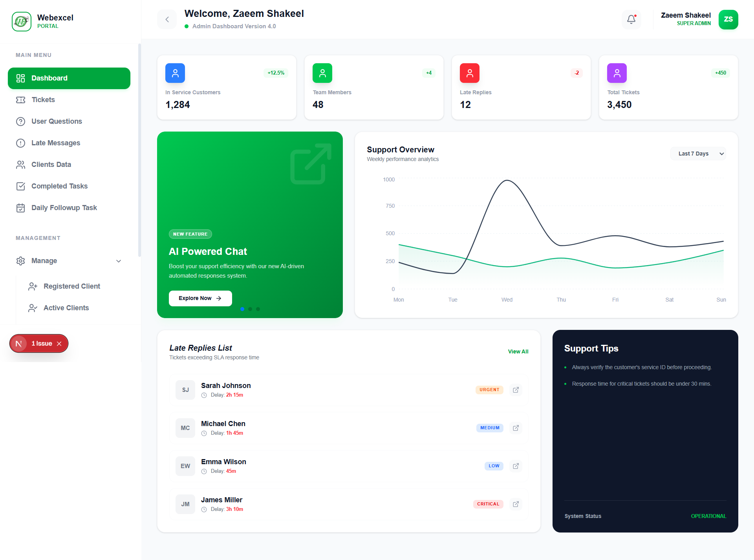Open the Last 7 Days dropdown

[698, 154]
